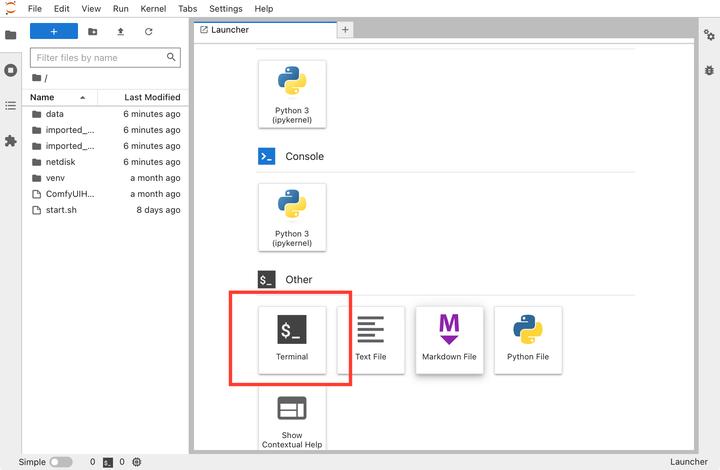Image resolution: width=720 pixels, height=470 pixels.
Task: Open the Edit menu
Action: pyautogui.click(x=61, y=9)
